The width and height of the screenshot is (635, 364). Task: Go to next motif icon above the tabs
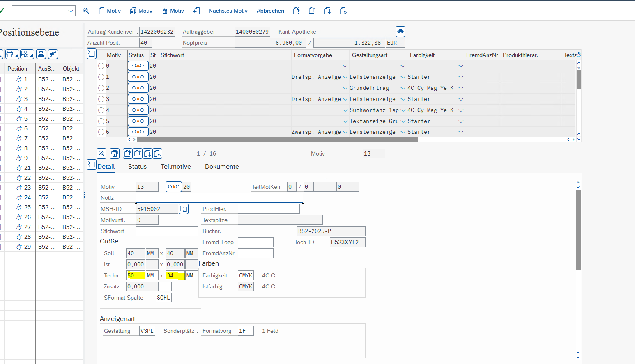[147, 153]
